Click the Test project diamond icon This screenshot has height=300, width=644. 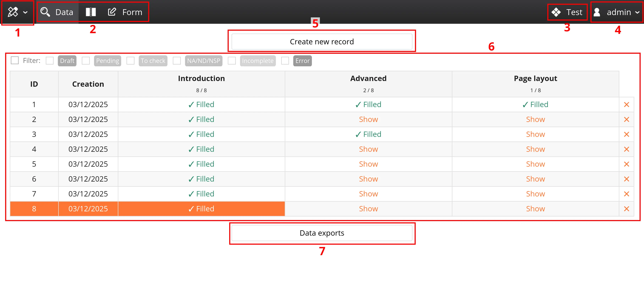coord(556,12)
